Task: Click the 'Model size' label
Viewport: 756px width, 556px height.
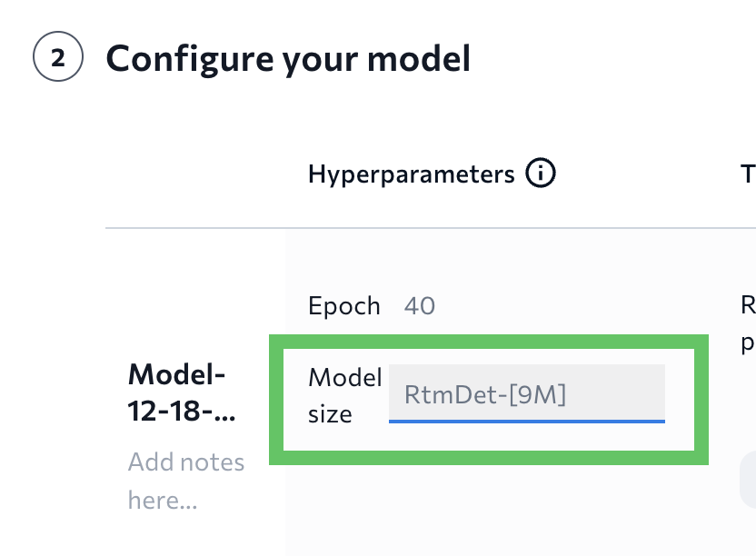Action: pos(343,395)
